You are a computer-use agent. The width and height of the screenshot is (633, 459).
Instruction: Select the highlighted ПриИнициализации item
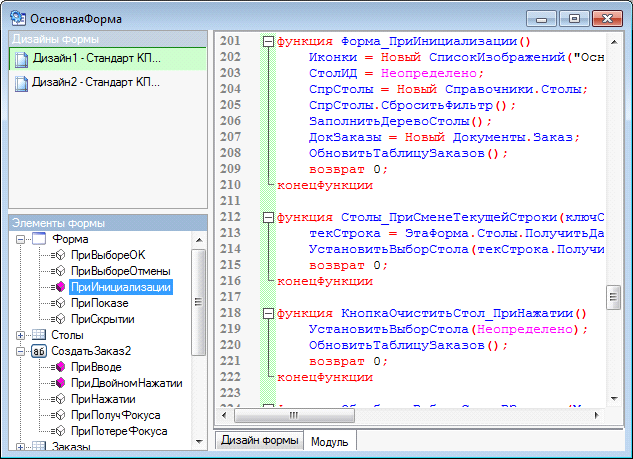(x=121, y=287)
